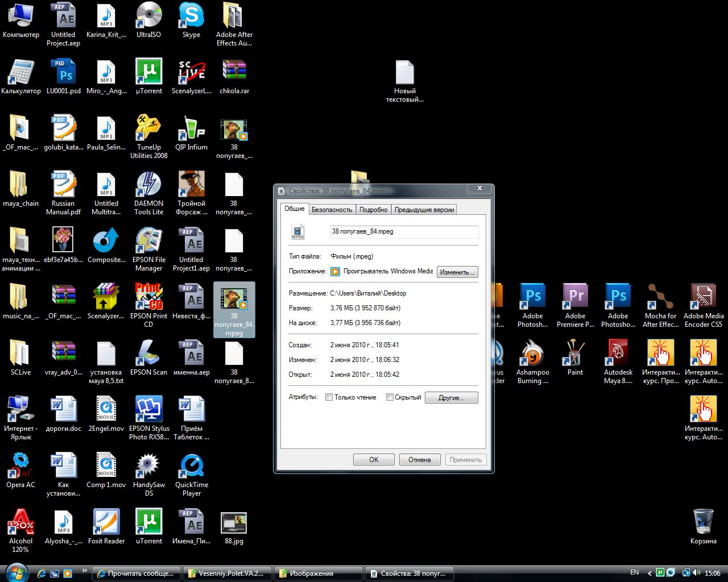The width and height of the screenshot is (728, 582).
Task: Select the Adobe Media Encoder CS5 icon
Action: point(704,305)
